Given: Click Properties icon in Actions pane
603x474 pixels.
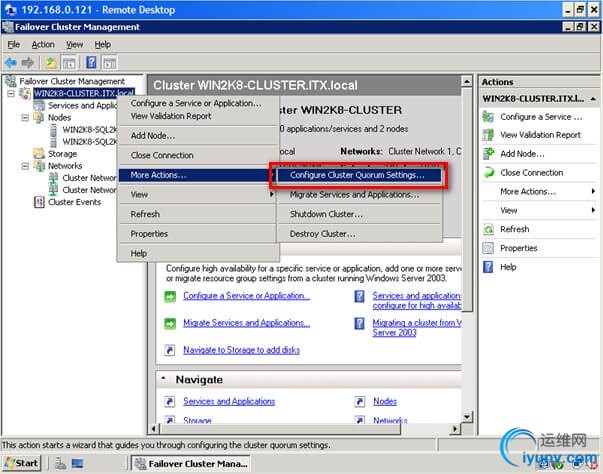Looking at the screenshot, I should coord(488,248).
